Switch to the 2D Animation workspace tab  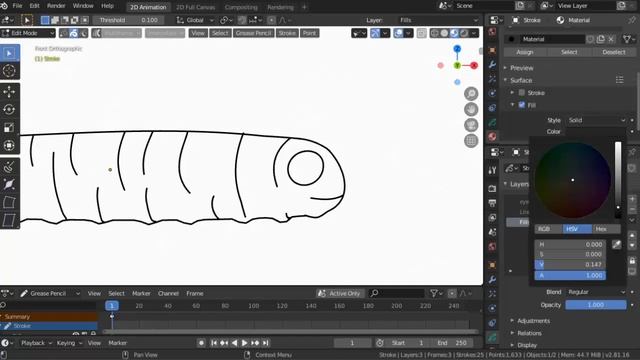point(148,7)
